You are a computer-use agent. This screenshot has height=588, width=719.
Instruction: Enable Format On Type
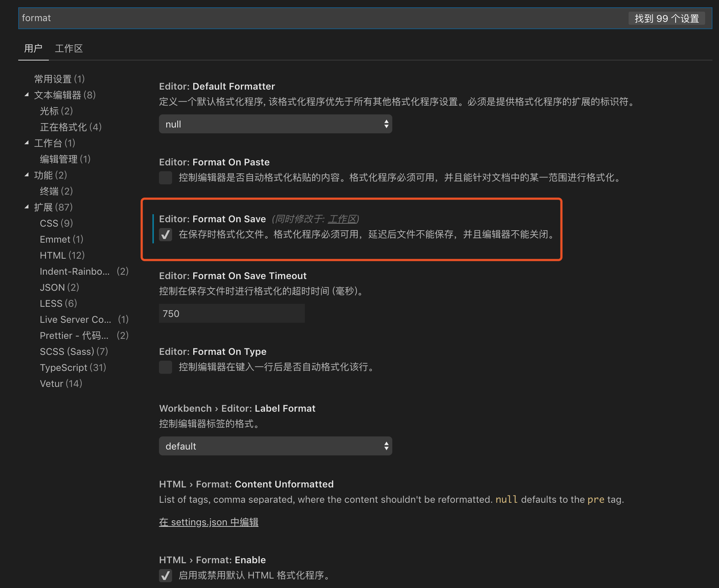click(x=165, y=367)
